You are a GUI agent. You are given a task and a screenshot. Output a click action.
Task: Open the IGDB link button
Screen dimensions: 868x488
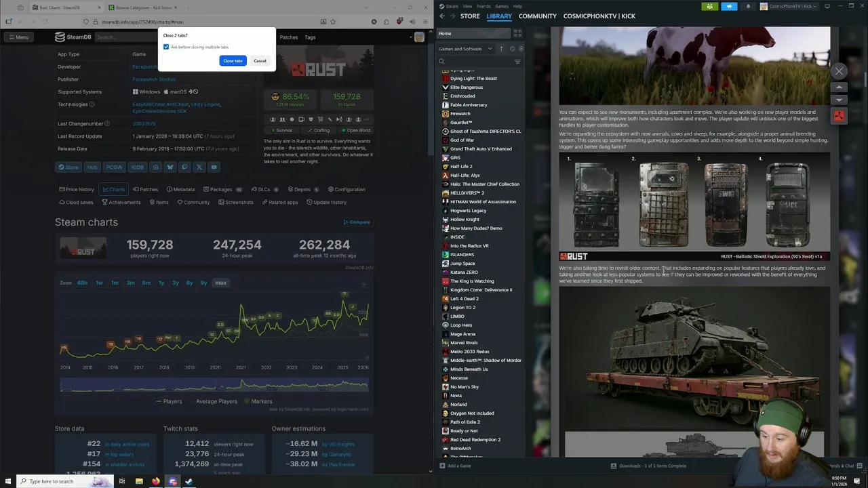click(x=137, y=167)
